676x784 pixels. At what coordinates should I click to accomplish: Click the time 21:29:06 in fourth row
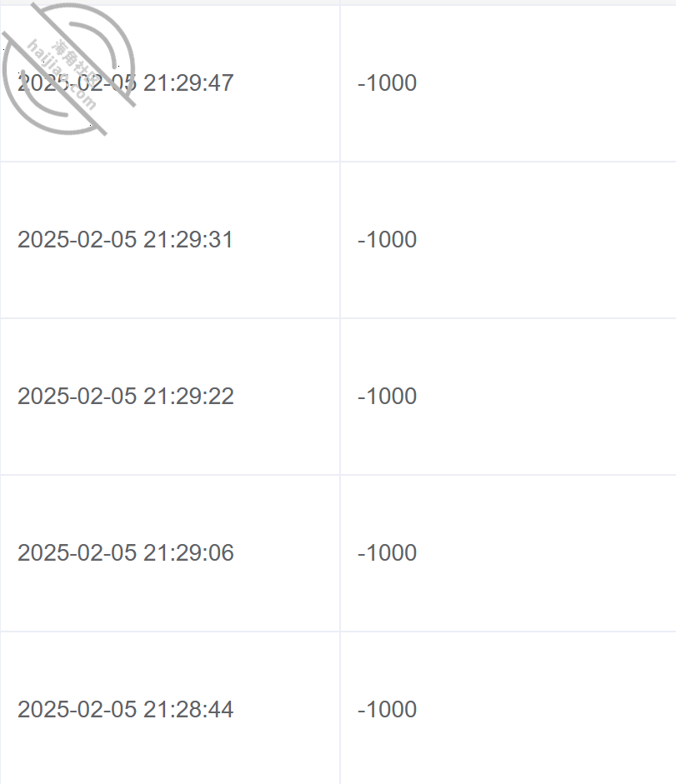click(x=188, y=552)
